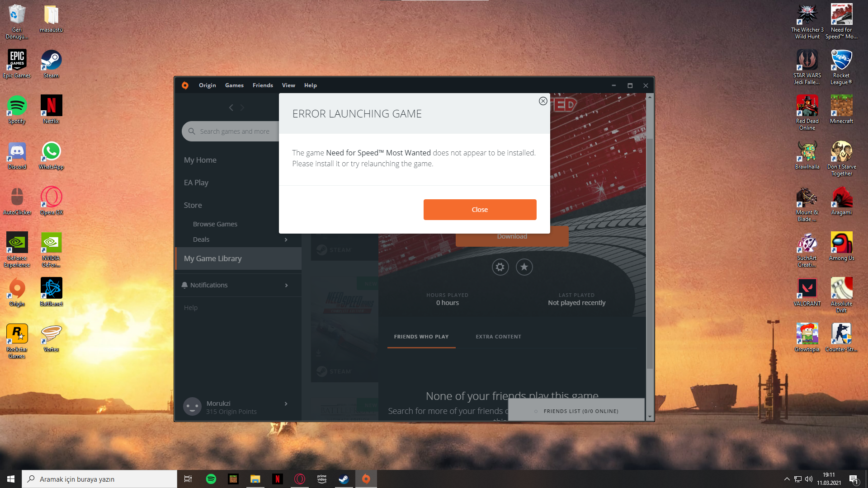The height and width of the screenshot is (488, 868).
Task: Open the Games menu
Action: click(x=234, y=85)
